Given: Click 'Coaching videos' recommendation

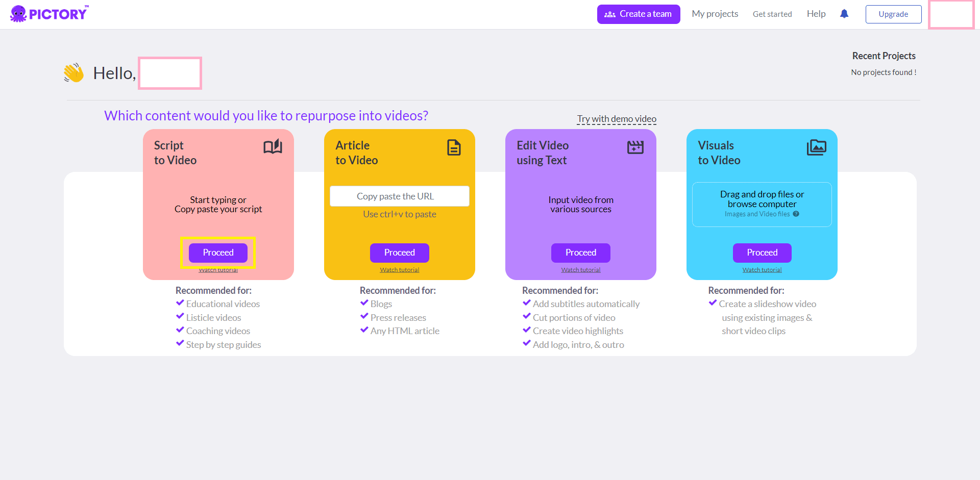Looking at the screenshot, I should point(218,331).
